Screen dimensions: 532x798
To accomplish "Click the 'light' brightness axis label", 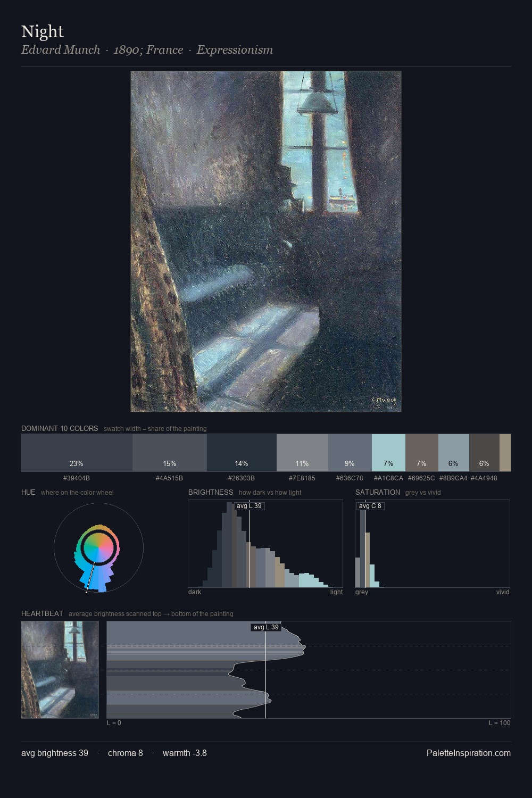I will (x=337, y=592).
